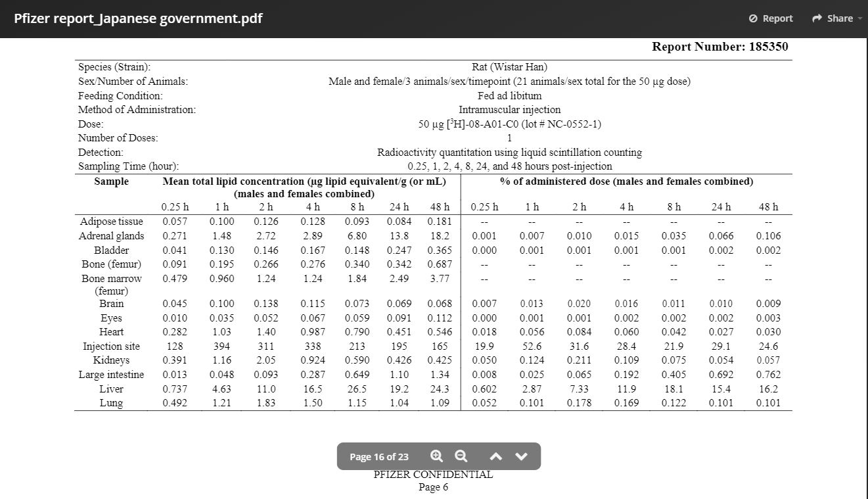Click the '% of administered dose' header
This screenshot has height=499, width=868.
626,181
